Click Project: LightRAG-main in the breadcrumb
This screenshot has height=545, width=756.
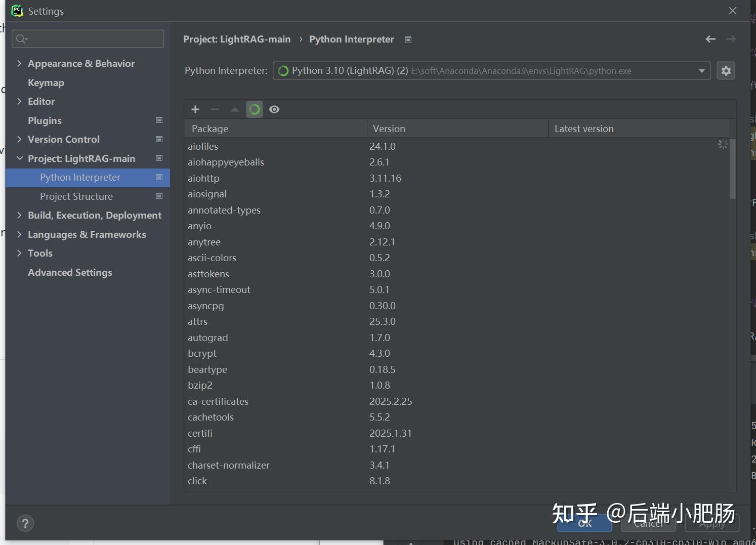pyautogui.click(x=237, y=39)
